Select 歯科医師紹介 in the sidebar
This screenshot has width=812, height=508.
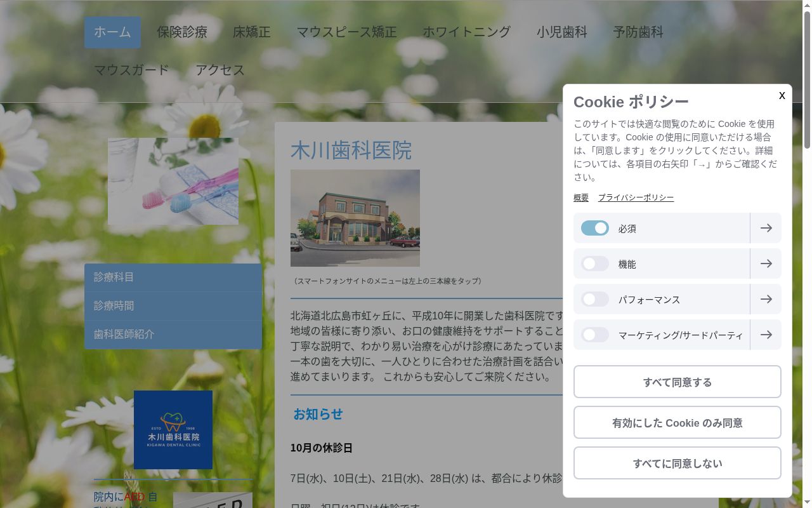coord(173,335)
